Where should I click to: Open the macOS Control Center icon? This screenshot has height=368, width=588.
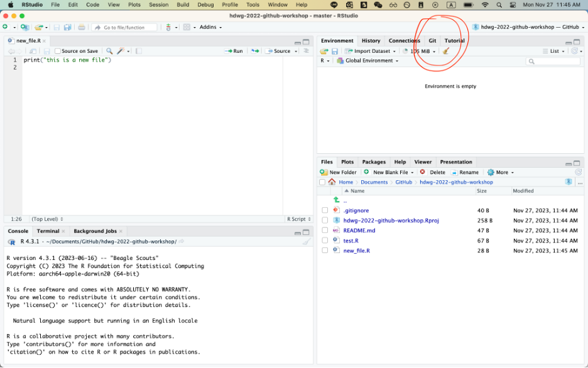click(x=513, y=5)
